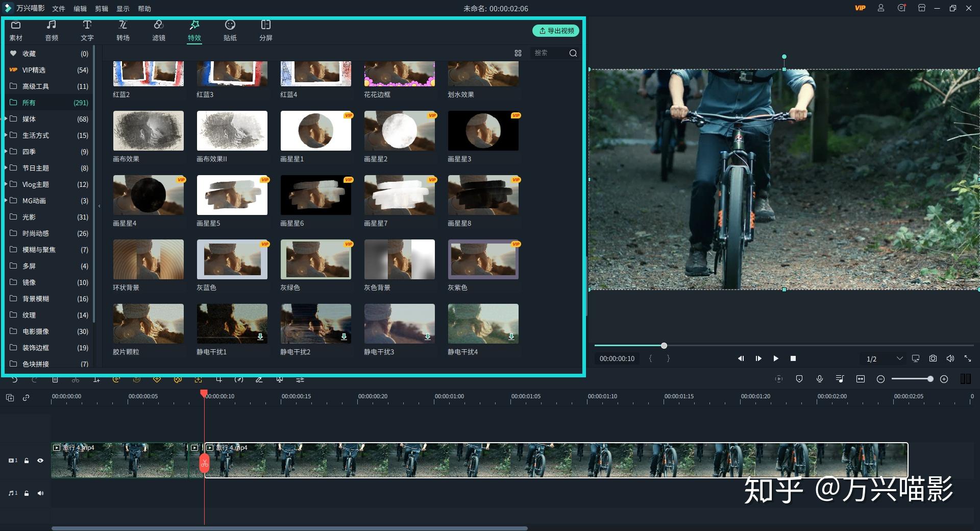The width and height of the screenshot is (980, 531).
Task: Delete the selected clip with trash icon
Action: [x=55, y=379]
